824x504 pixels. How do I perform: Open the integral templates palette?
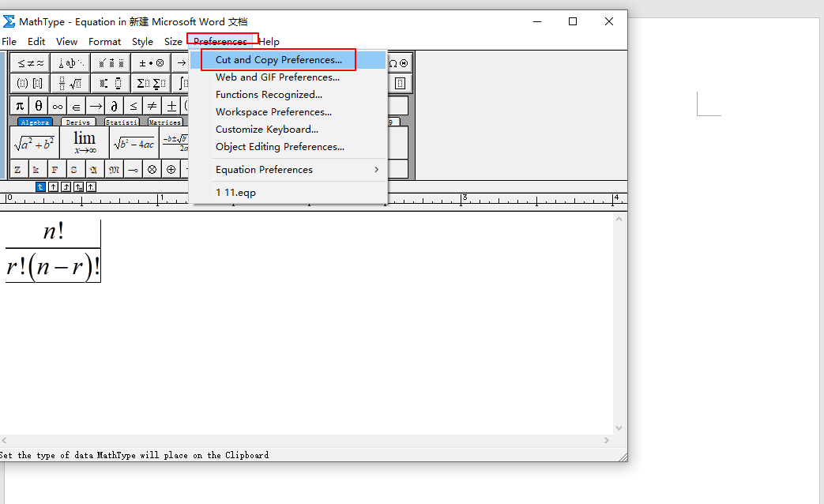click(x=183, y=82)
